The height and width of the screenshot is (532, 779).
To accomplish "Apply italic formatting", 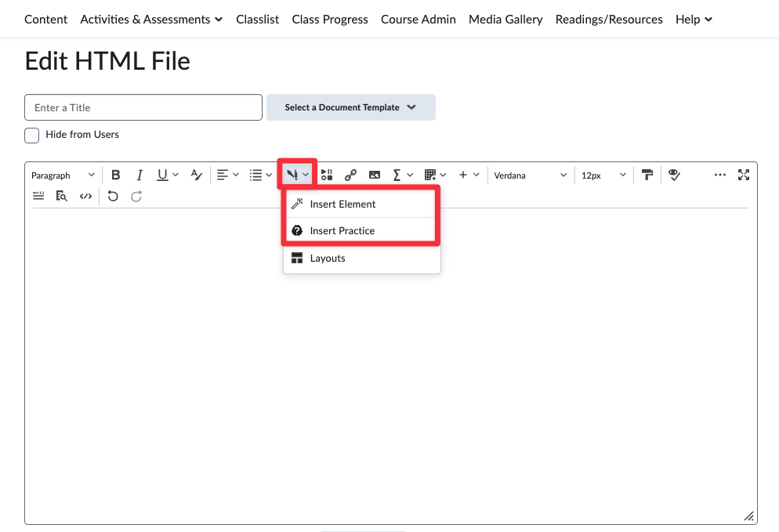I will pos(139,176).
